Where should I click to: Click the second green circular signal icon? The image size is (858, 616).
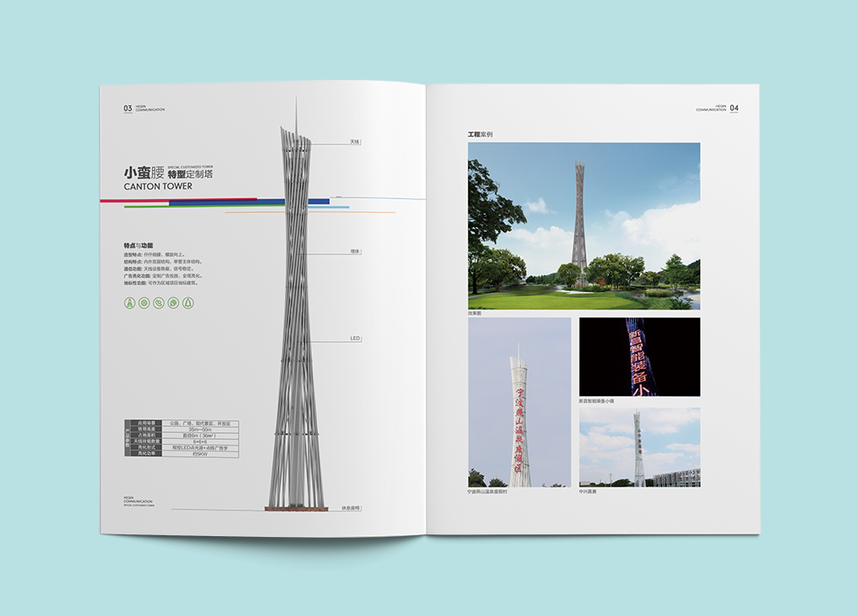click(144, 302)
